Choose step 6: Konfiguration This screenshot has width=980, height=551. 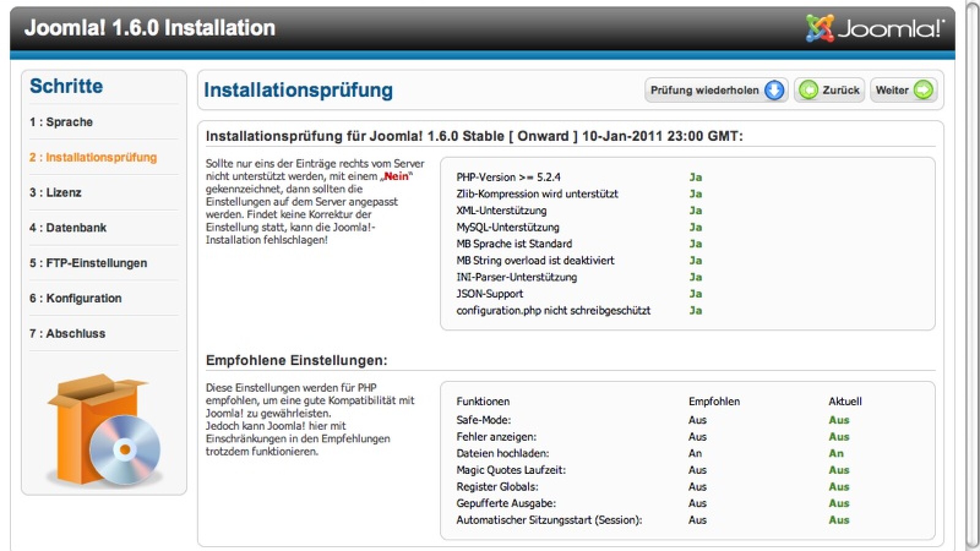pos(75,298)
